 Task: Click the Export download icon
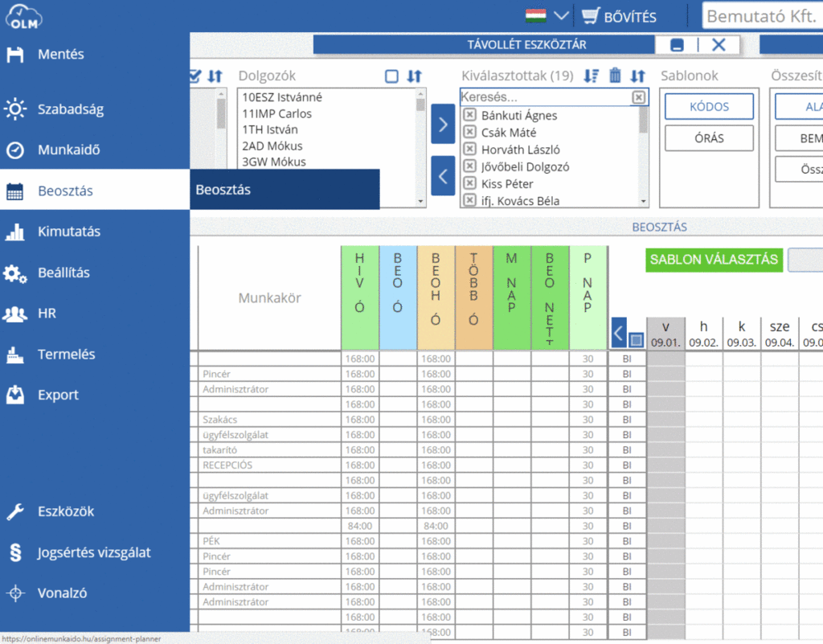pos(14,395)
